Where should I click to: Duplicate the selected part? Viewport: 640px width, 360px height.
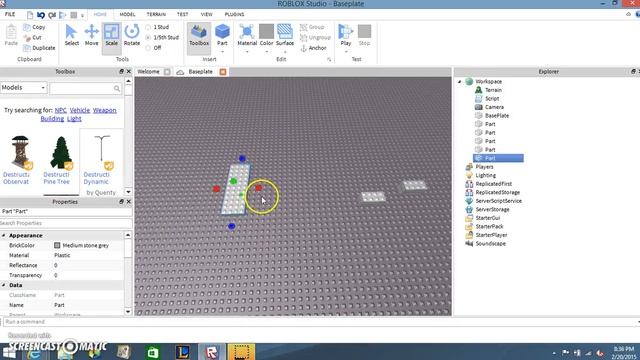pos(39,48)
